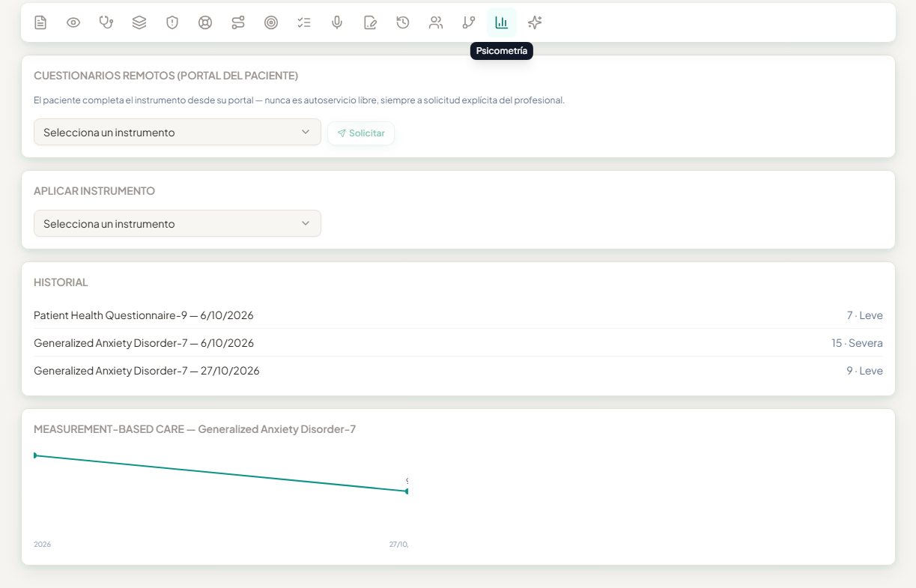Click the eye icon in the toolbar

[73, 22]
